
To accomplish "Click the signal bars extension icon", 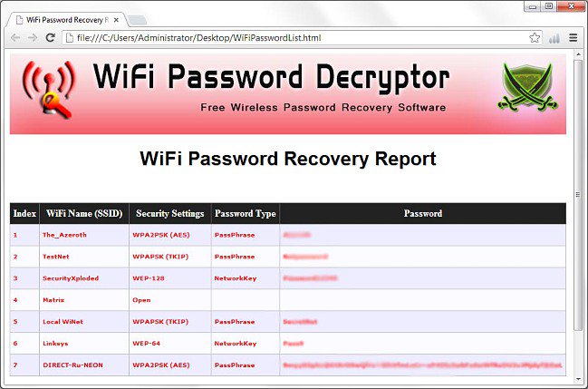I will point(554,38).
